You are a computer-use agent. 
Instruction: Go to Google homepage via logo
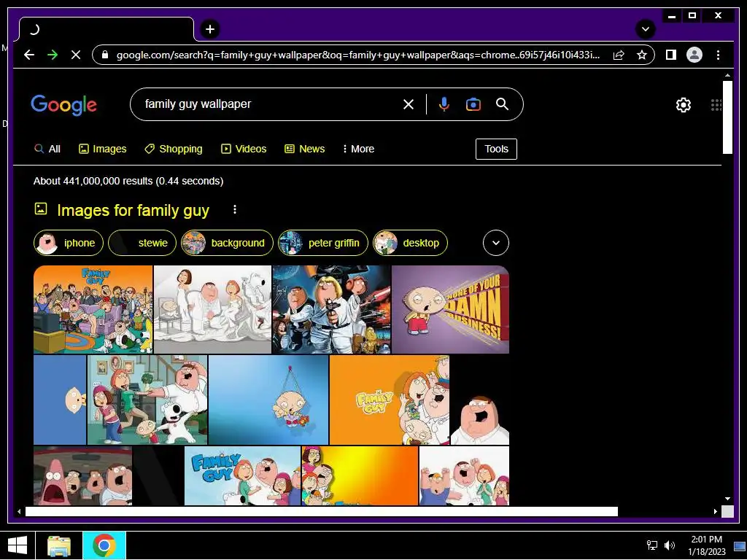(x=64, y=105)
